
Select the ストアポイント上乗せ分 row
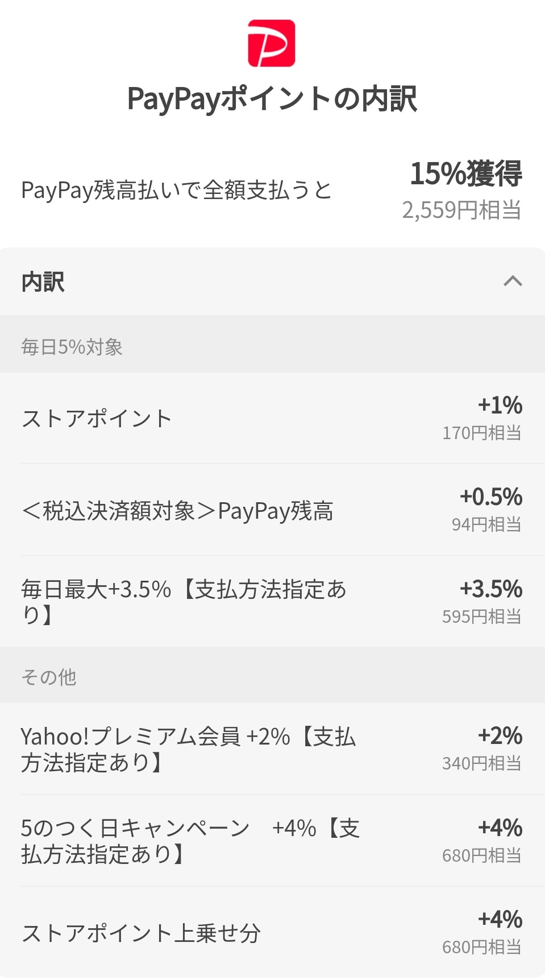[x=141, y=933]
